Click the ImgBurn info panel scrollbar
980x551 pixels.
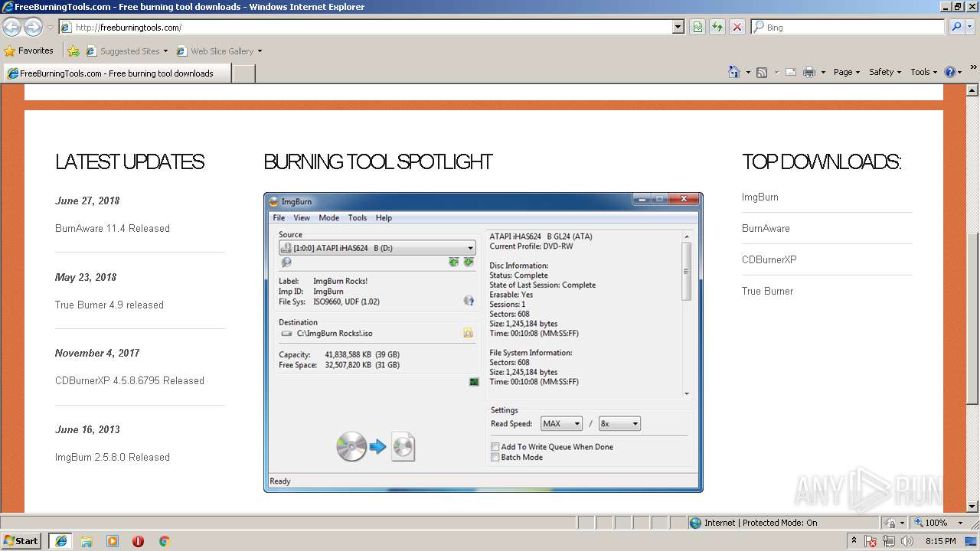click(x=687, y=271)
